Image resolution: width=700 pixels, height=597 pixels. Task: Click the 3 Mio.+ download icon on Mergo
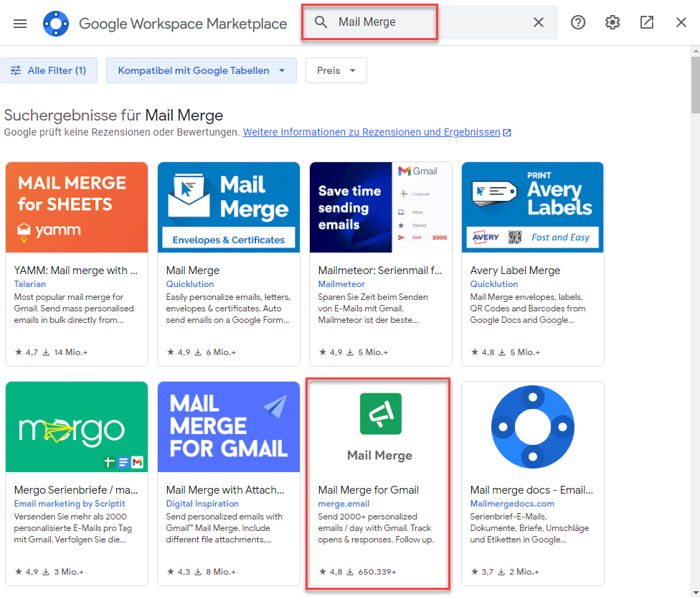(45, 572)
